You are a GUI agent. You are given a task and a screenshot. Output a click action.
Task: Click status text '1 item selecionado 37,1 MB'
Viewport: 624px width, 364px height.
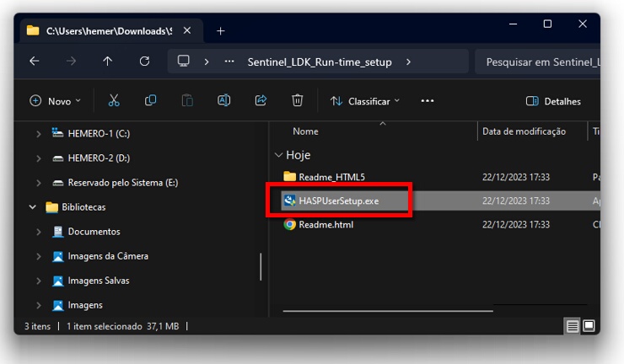[122, 327]
